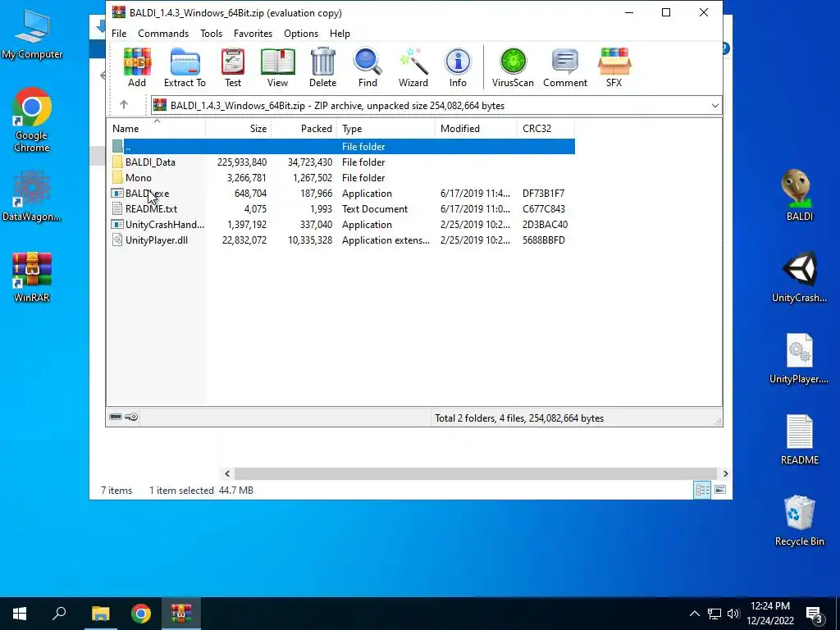Click the network tray icon

click(714, 614)
